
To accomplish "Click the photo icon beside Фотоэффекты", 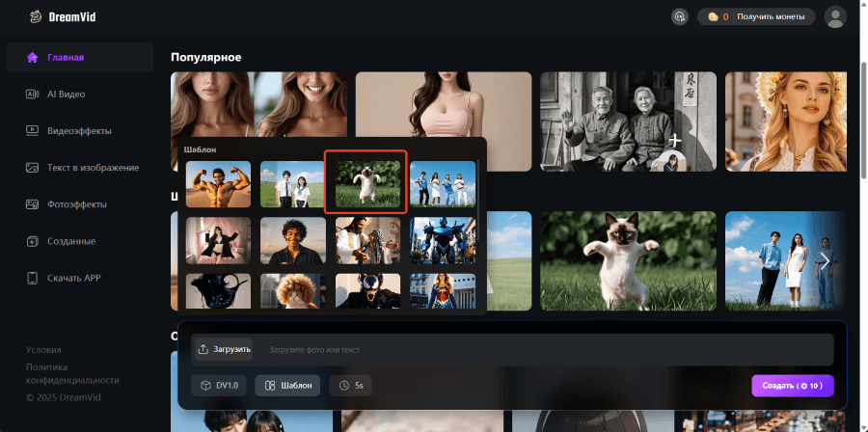I will tap(32, 204).
